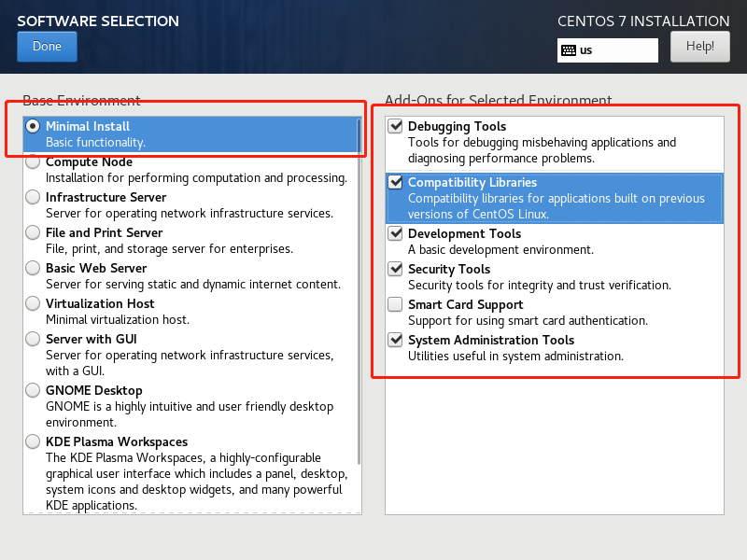Click 'Installation for performing computation and processing.' text
This screenshot has width=747, height=560.
(196, 177)
